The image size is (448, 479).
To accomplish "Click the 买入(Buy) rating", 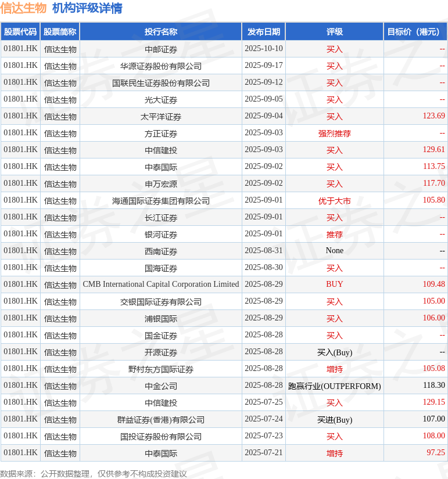I will coord(335,352).
